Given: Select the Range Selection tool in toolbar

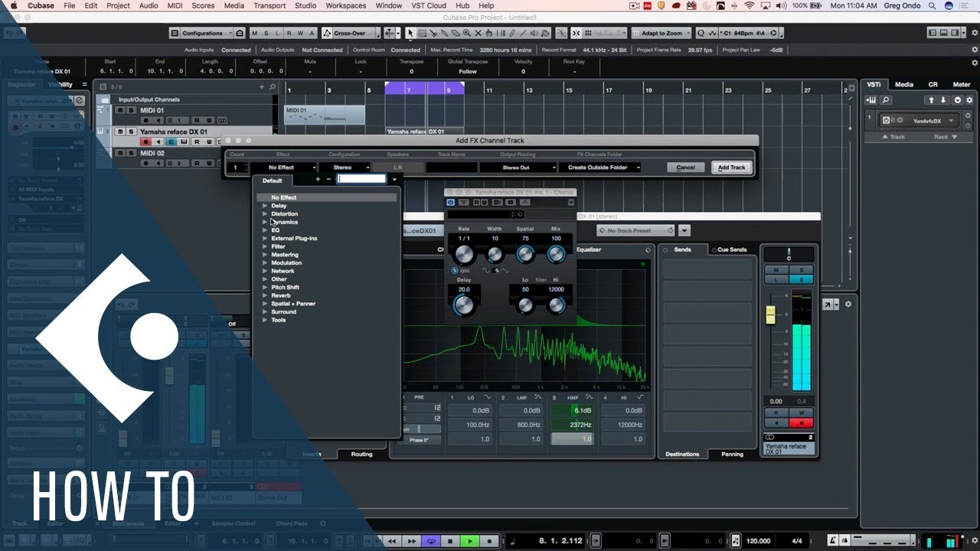Looking at the screenshot, I should coord(421,33).
